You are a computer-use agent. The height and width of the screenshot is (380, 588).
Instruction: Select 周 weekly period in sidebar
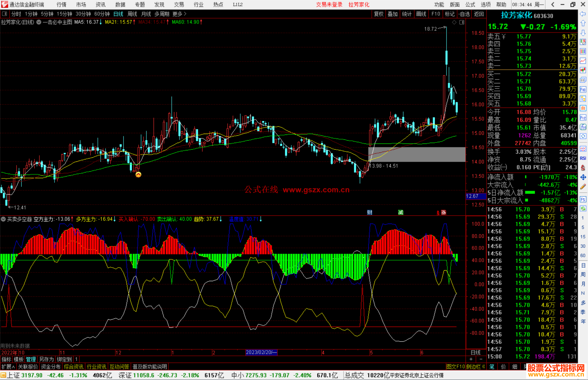click(583, 274)
